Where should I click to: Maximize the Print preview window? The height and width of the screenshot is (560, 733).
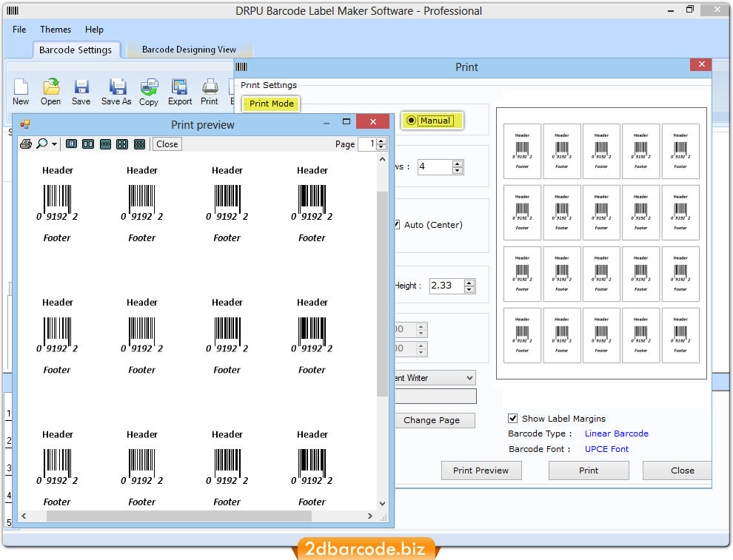coord(346,121)
